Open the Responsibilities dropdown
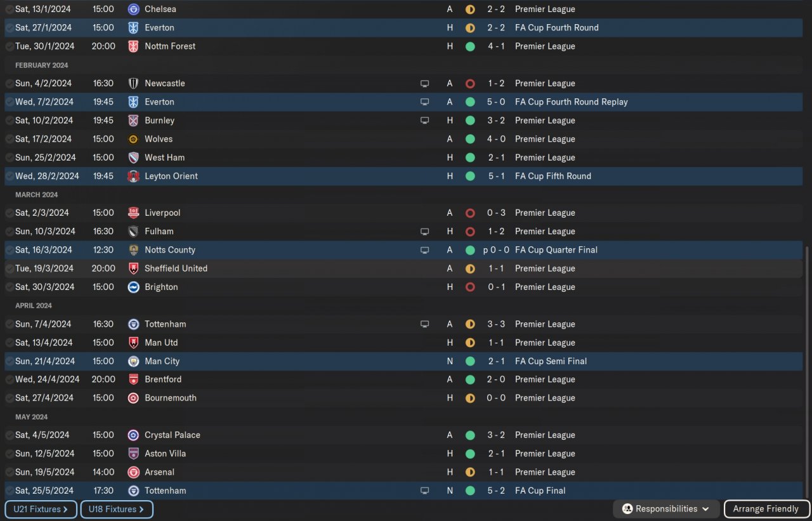 [x=666, y=509]
